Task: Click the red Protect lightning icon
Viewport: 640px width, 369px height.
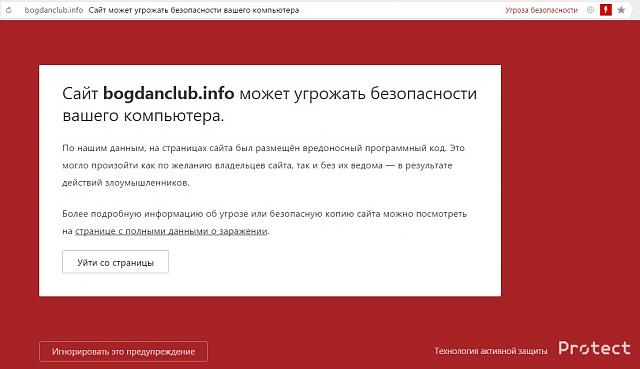Action: [606, 10]
